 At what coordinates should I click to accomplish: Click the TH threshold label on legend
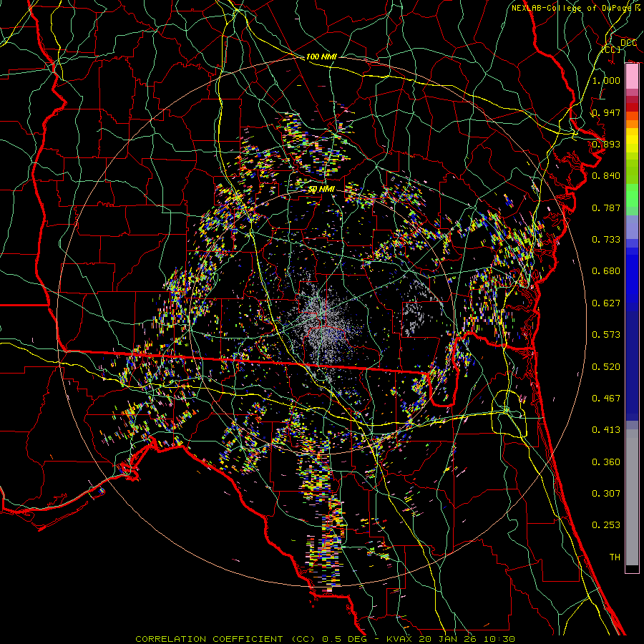[x=614, y=557]
